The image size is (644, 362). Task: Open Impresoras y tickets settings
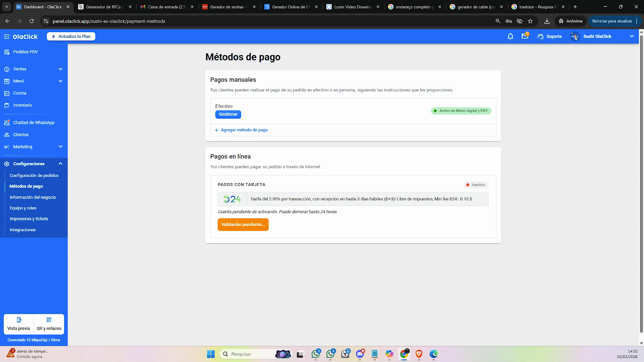click(29, 219)
